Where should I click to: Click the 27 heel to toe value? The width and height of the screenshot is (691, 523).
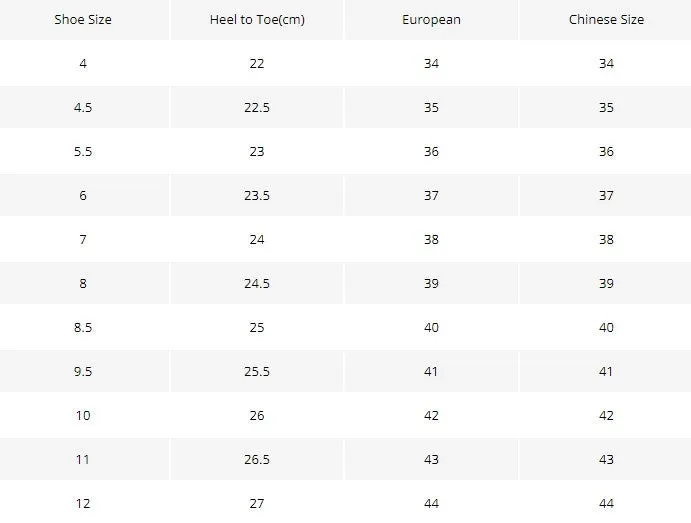(257, 503)
